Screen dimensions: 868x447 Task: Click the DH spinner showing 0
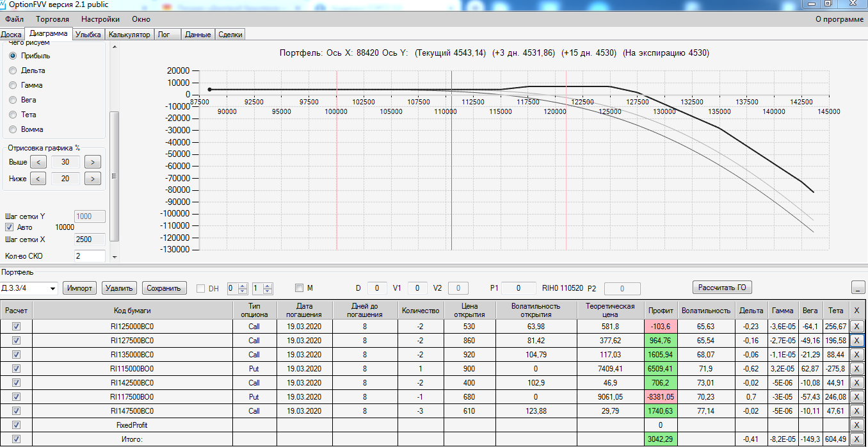click(237, 288)
